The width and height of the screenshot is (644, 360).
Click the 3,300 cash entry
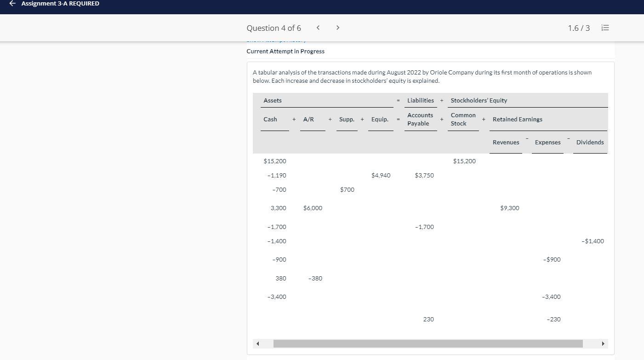[x=279, y=208]
